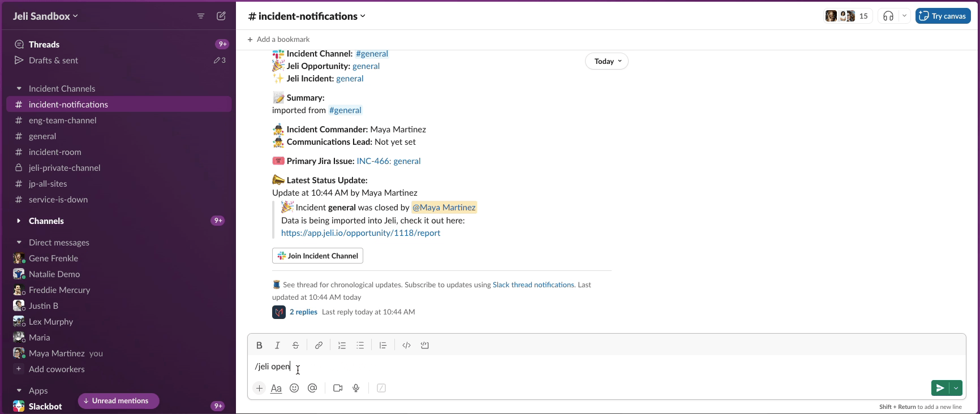Open Slack thread notifications link
Viewport: 980px width, 414px height.
(533, 284)
